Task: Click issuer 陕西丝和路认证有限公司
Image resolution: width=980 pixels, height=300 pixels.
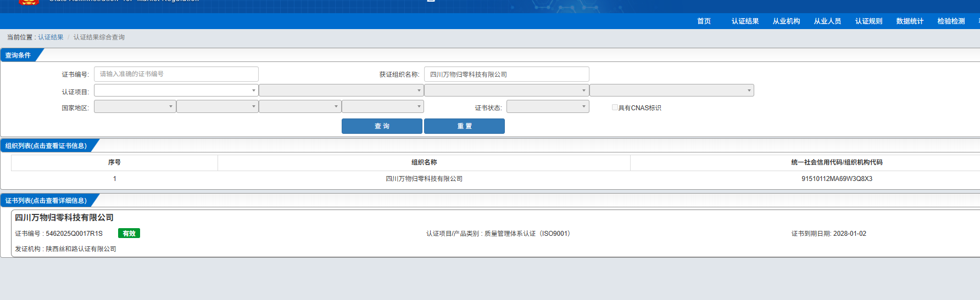Action: (x=81, y=249)
